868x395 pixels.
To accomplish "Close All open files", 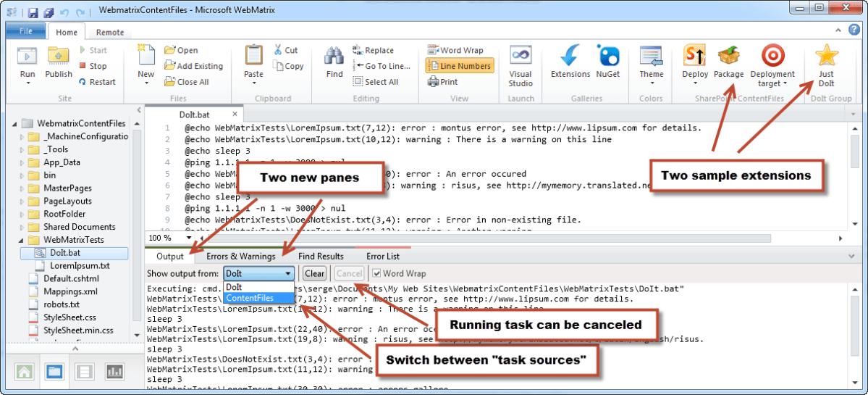I will pos(187,81).
